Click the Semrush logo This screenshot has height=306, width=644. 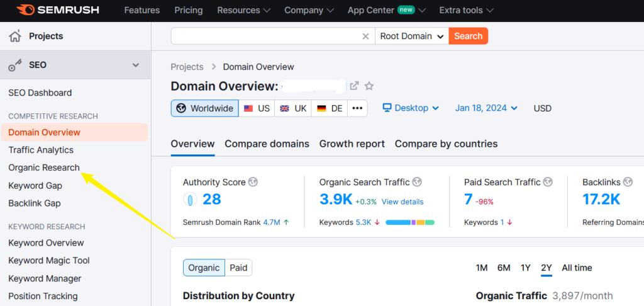57,10
